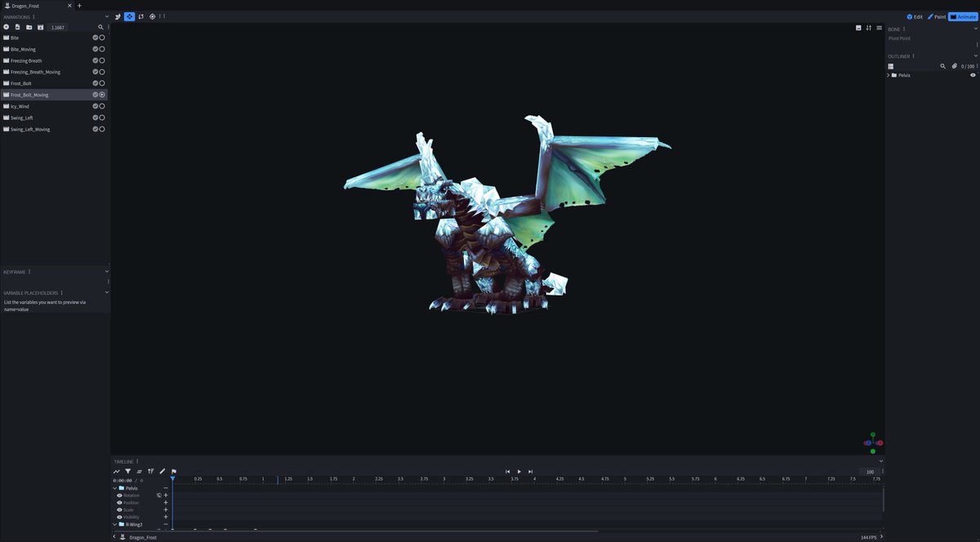980x542 pixels.
Task: Toggle Position channel eye in timeline
Action: click(119, 503)
